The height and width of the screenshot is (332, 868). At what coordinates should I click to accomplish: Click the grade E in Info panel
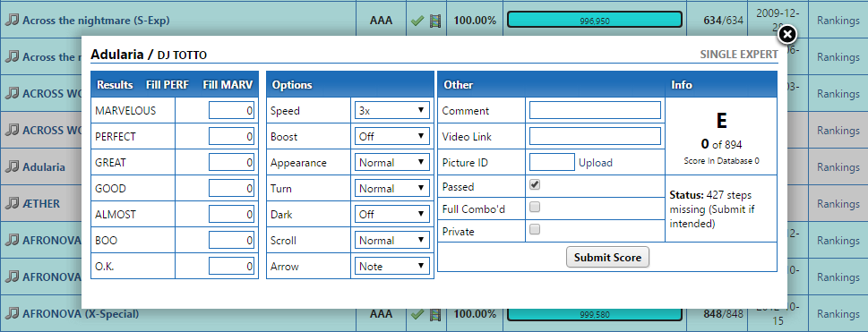tap(721, 121)
